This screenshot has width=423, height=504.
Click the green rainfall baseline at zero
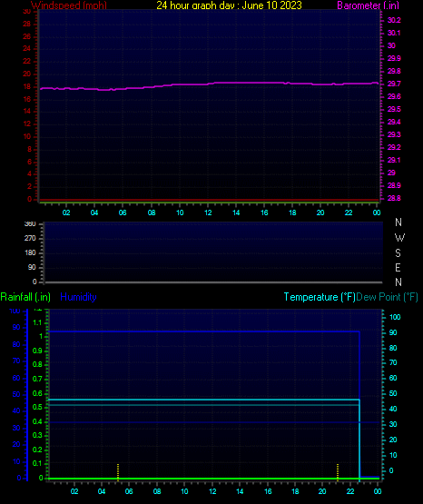point(213,479)
